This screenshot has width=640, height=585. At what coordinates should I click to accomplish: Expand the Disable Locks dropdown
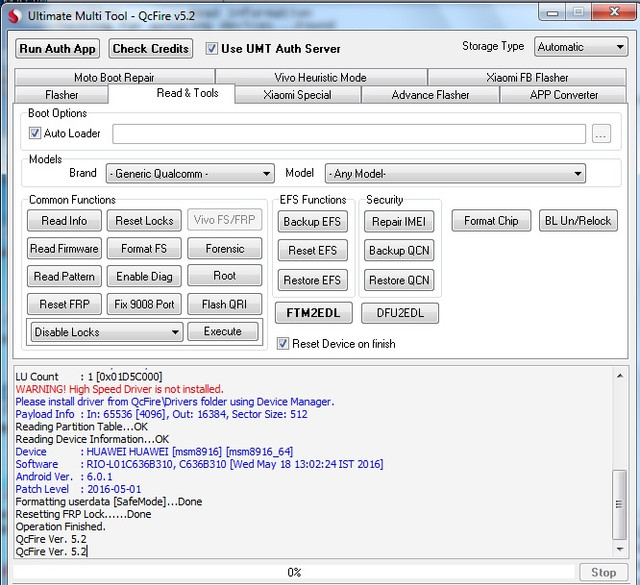107,332
